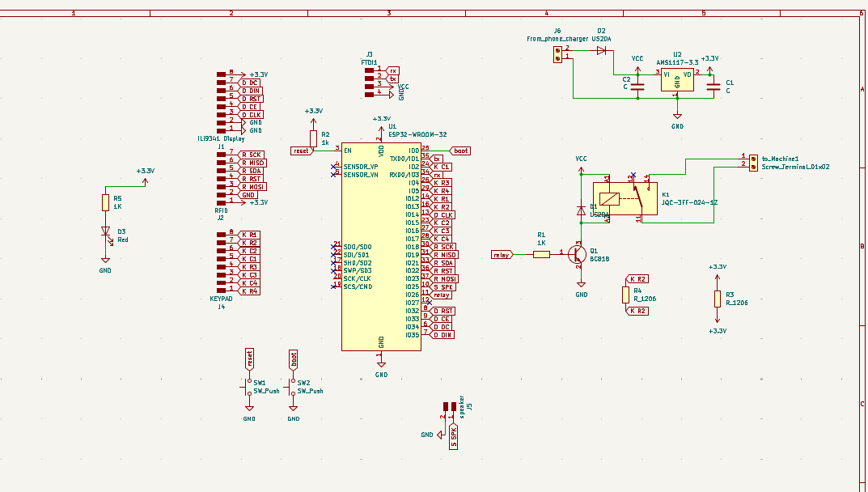Select the S SPK label at IO25

tap(442, 287)
